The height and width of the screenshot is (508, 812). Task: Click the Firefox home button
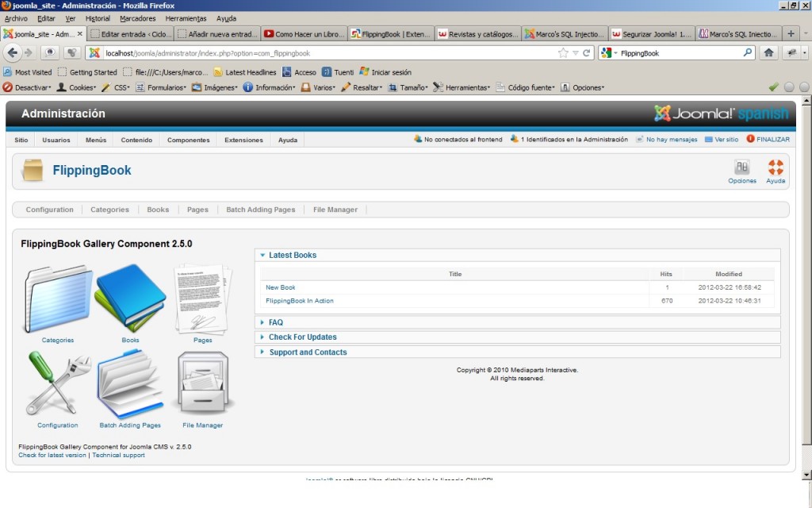(x=768, y=53)
